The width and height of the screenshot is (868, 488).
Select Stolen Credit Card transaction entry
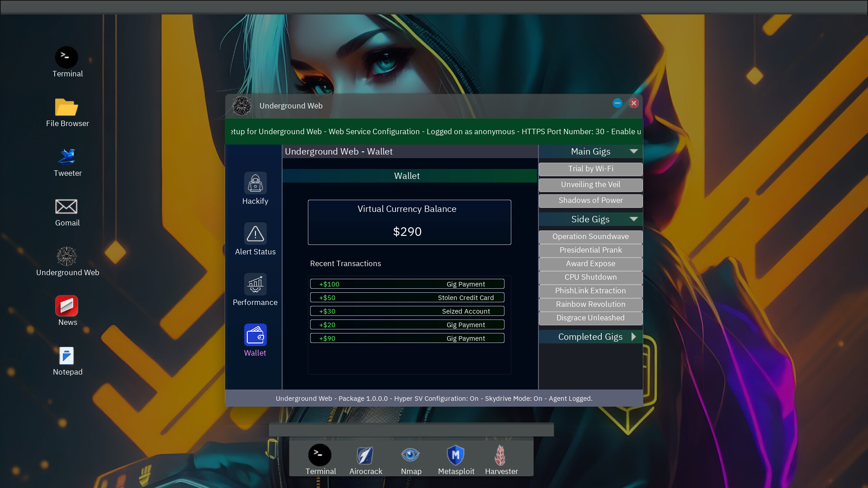407,297
